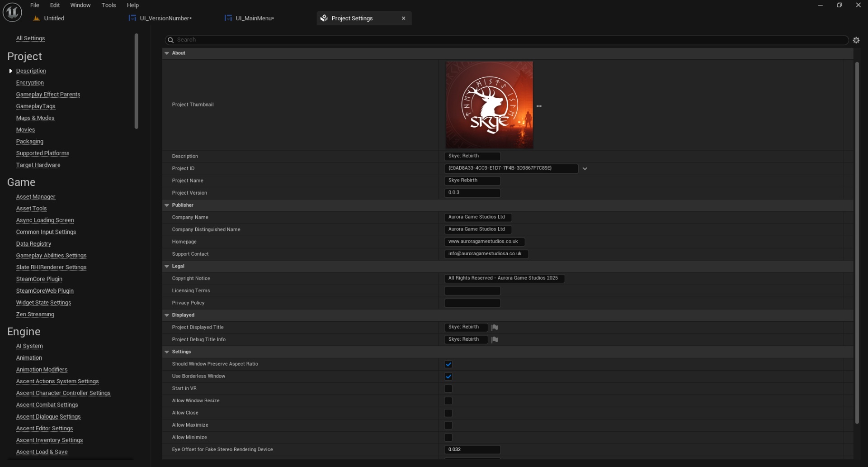Viewport: 868px width, 467px height.
Task: Open Maps & Modes settings
Action: [35, 118]
